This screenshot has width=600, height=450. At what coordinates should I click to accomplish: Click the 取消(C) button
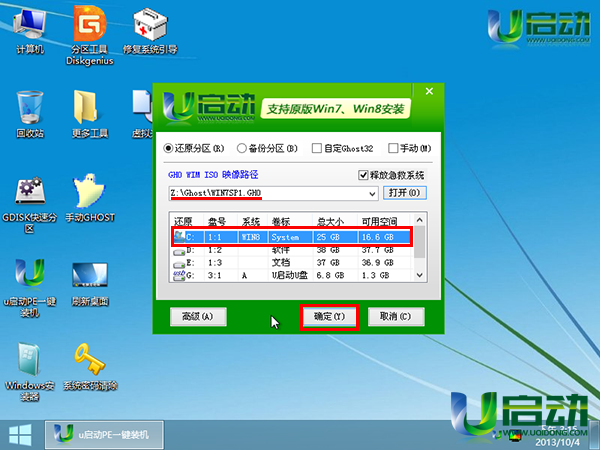(396, 316)
